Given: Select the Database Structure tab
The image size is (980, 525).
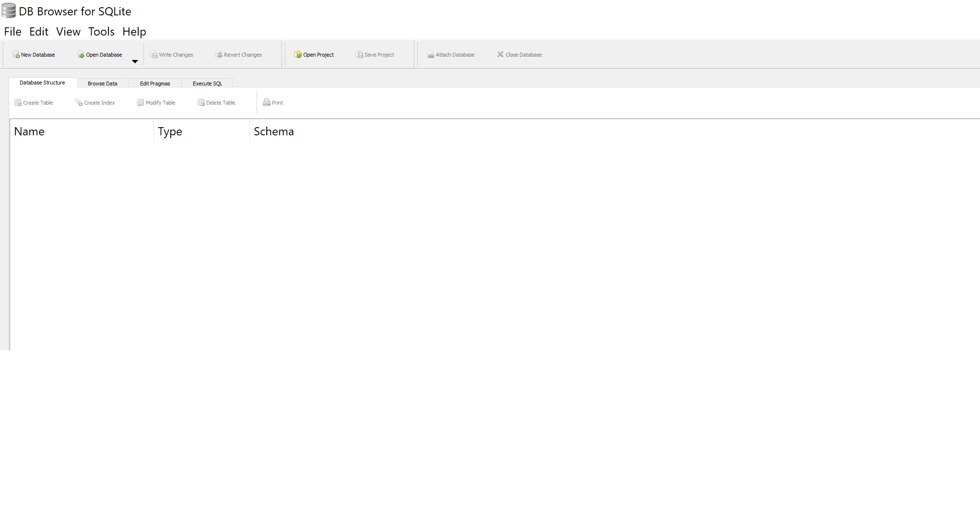Looking at the screenshot, I should pos(43,83).
